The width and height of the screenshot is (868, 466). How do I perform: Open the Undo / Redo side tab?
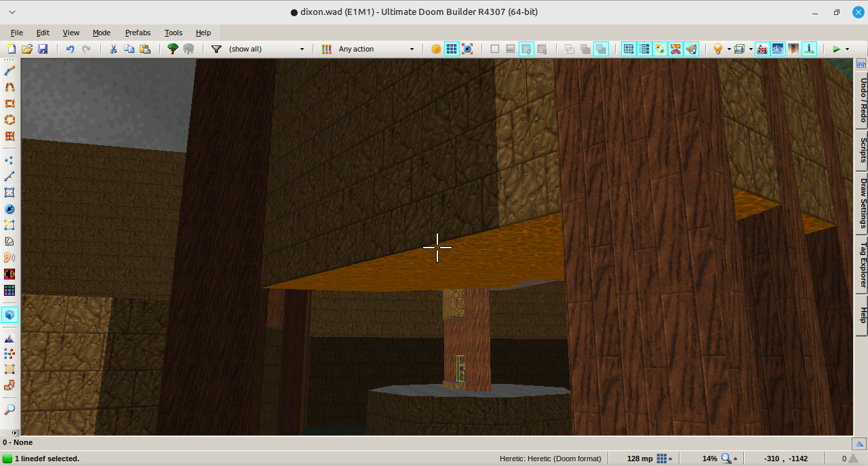coord(861,99)
